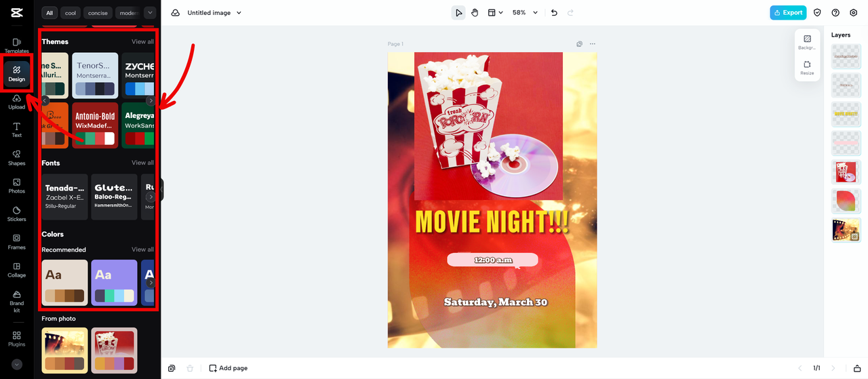Duplicate Page 1 using copy icon
The height and width of the screenshot is (379, 868).
coord(579,44)
